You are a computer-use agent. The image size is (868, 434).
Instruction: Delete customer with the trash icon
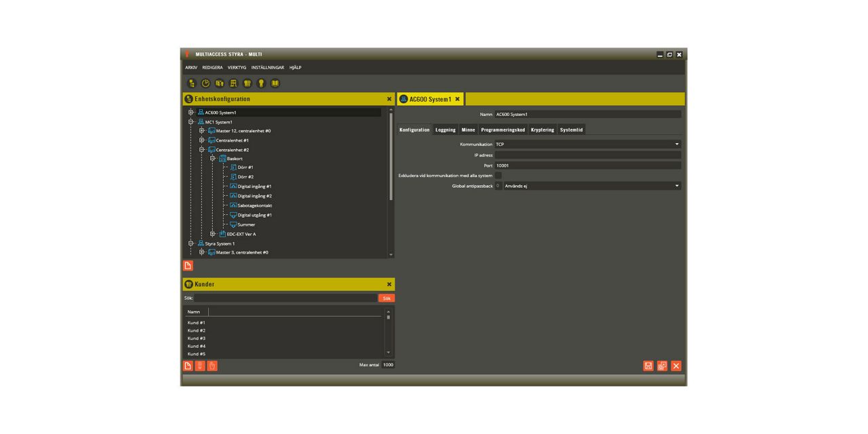coord(212,366)
